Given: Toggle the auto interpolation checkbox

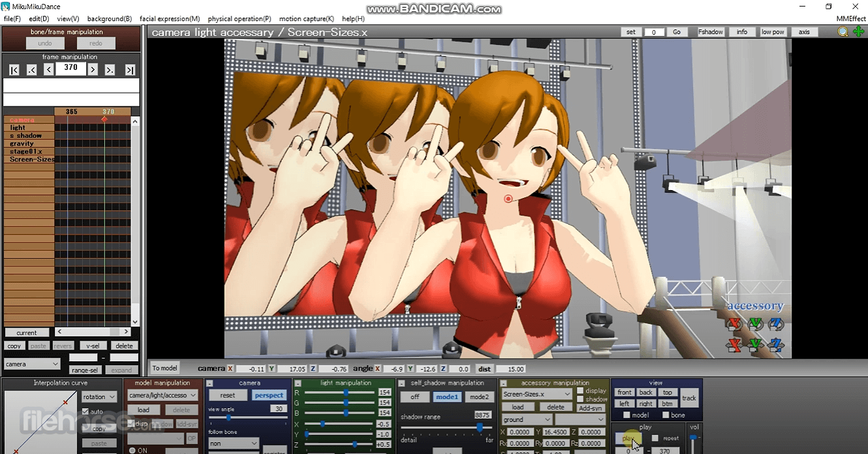Looking at the screenshot, I should (x=85, y=412).
